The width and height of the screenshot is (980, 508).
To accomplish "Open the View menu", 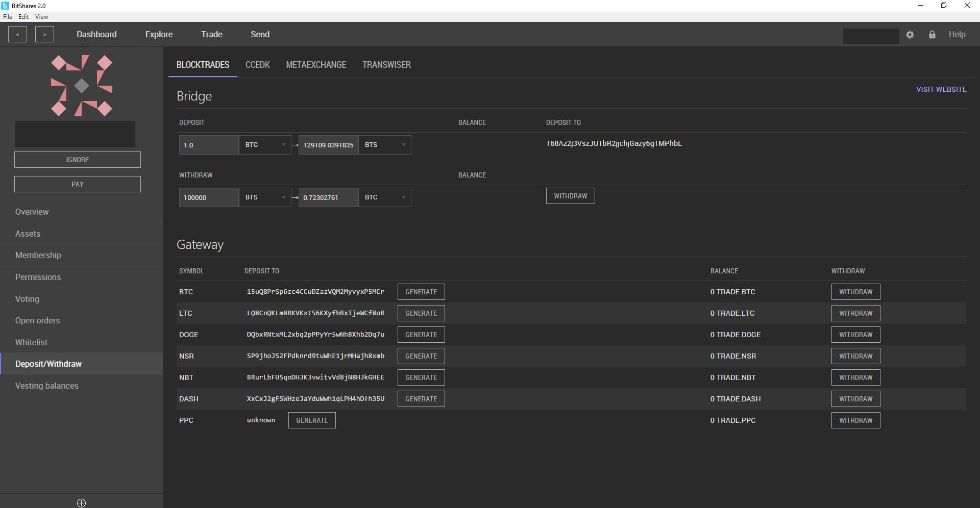I will (x=41, y=17).
